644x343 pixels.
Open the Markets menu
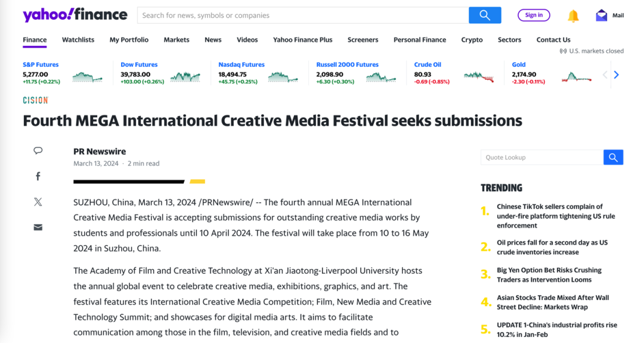coord(177,40)
